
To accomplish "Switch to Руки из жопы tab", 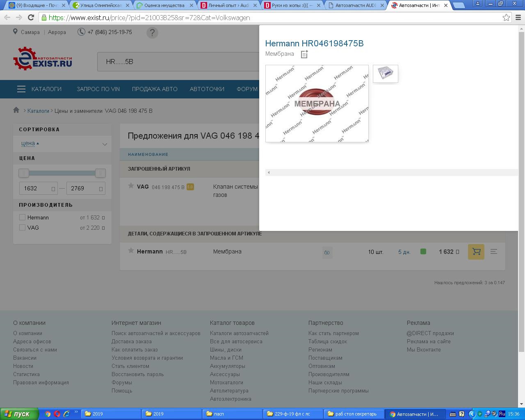I will coord(292,5).
